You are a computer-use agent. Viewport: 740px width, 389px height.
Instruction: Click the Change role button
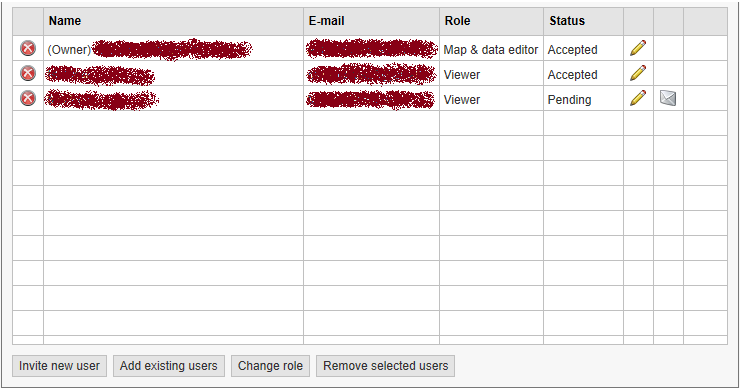click(x=270, y=366)
